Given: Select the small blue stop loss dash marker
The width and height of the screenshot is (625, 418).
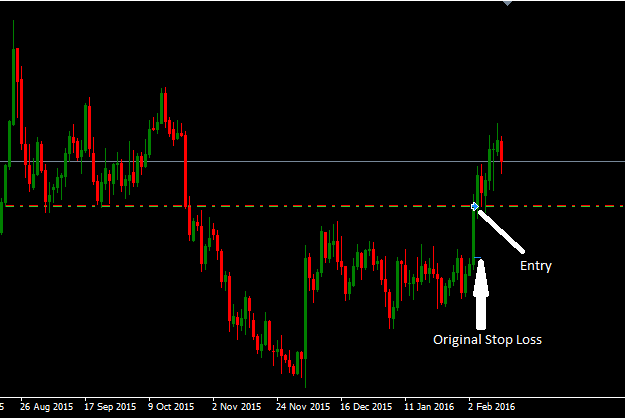Looking at the screenshot, I should pos(478,258).
